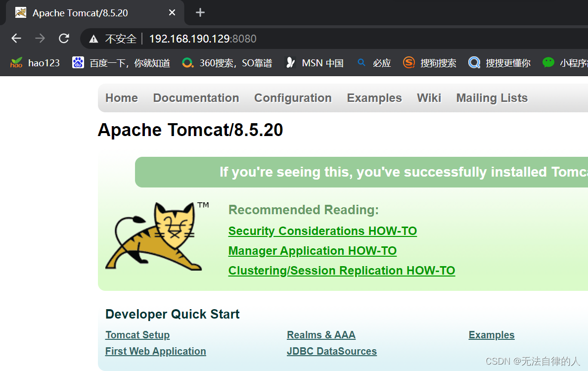
Task: Open Security Considerations HOW-TO link
Action: tap(322, 231)
